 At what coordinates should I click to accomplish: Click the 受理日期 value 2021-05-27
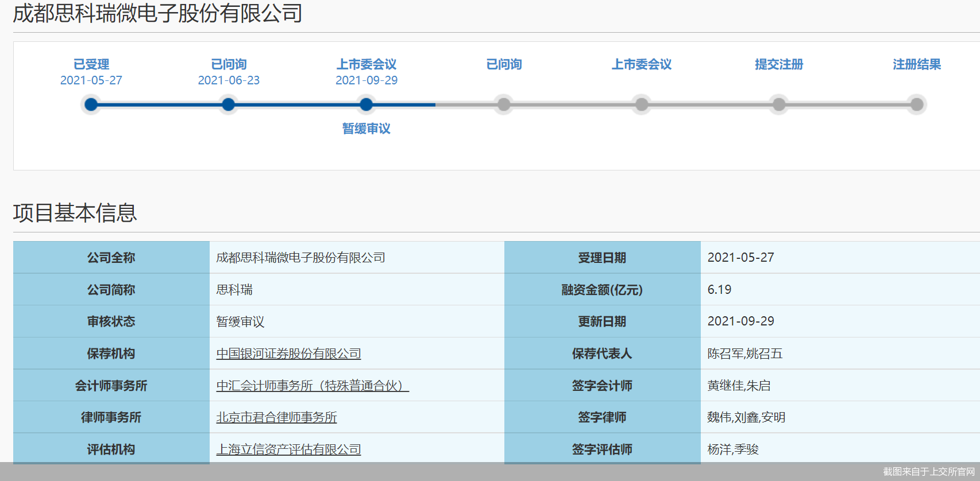pos(741,258)
